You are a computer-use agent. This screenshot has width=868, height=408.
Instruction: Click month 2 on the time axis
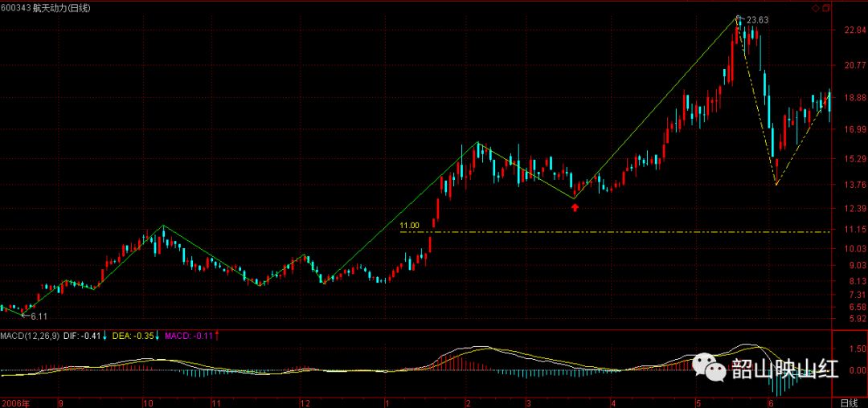coord(469,403)
